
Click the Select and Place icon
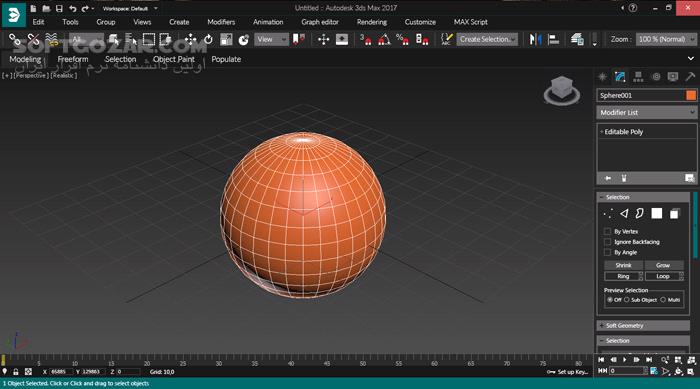tap(244, 39)
